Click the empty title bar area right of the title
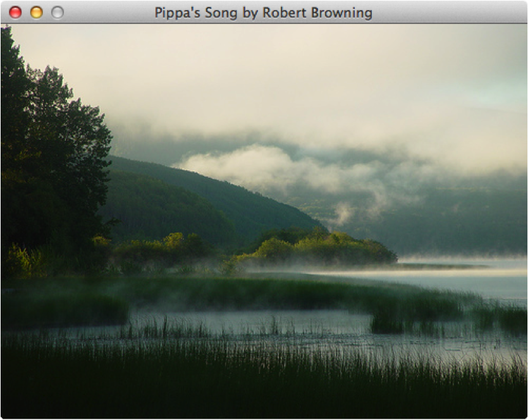The image size is (528, 420). [448, 13]
